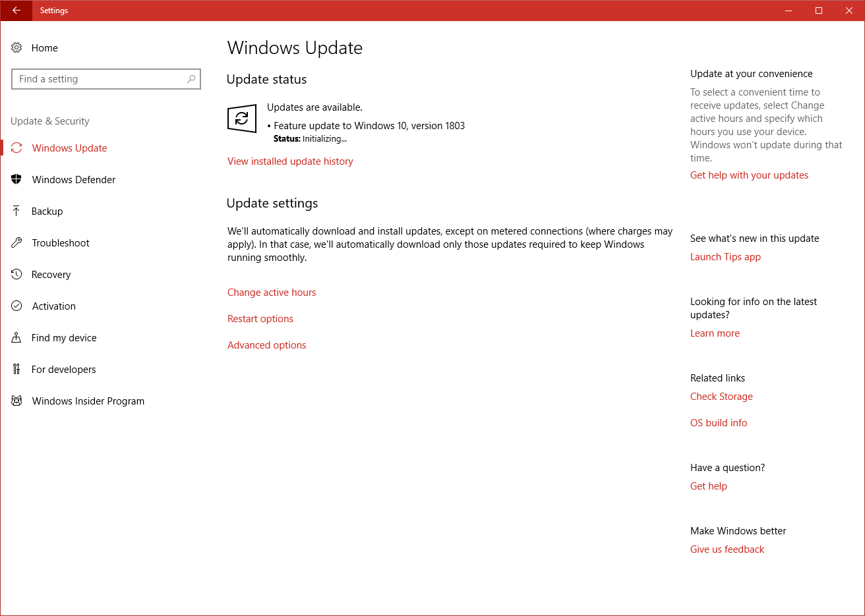This screenshot has width=865, height=616.
Task: Click the Windows Defender shield icon
Action: [16, 179]
